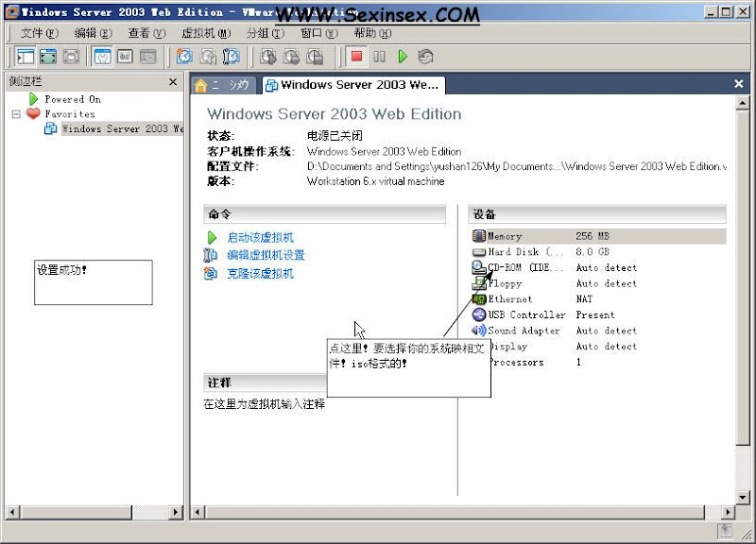Click 克隆该虚拟机 link

click(x=261, y=274)
